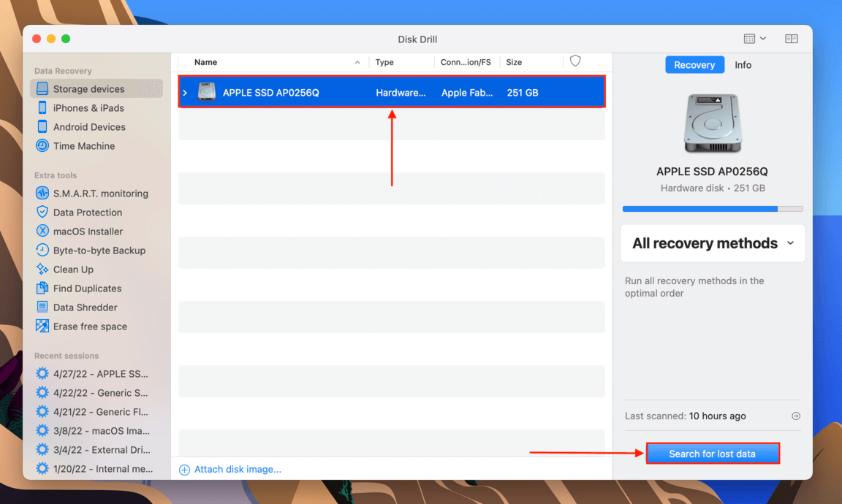This screenshot has width=842, height=504.
Task: Switch to the Recovery tab
Action: click(x=694, y=65)
